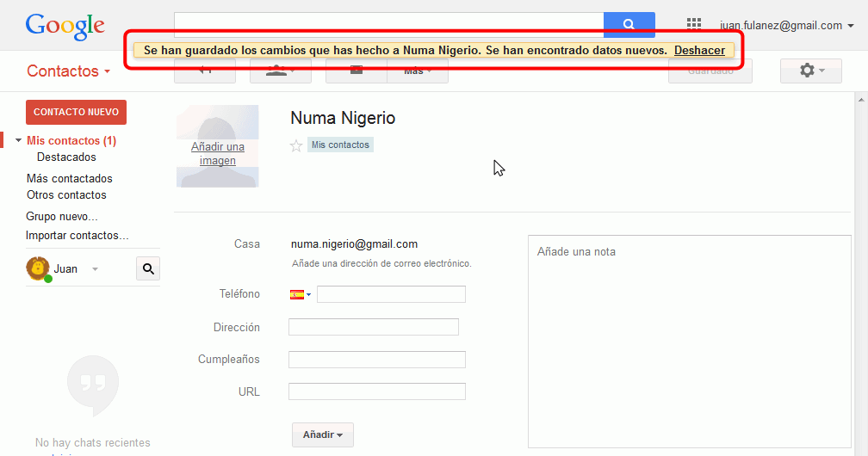This screenshot has height=456, width=868.
Task: Click the hangouts quote bubble icon
Action: click(93, 385)
